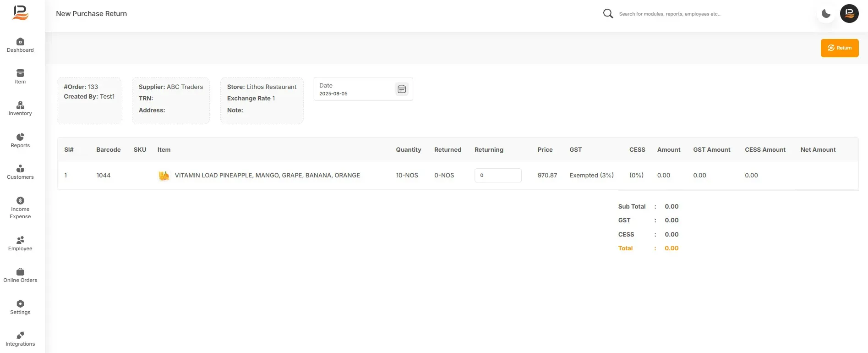Screen dimensions: 868x353
Task: Click the search magnifier icon
Action: click(x=608, y=14)
